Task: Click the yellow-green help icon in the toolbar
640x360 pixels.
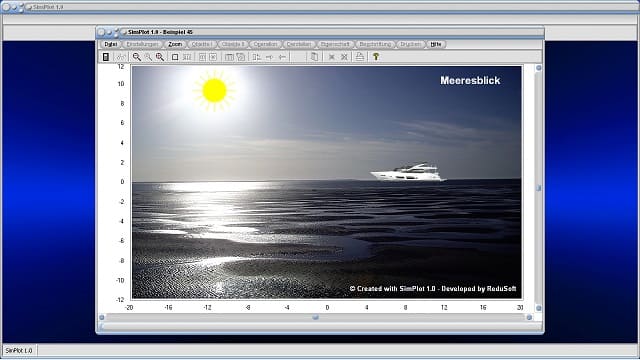Action: click(x=376, y=57)
